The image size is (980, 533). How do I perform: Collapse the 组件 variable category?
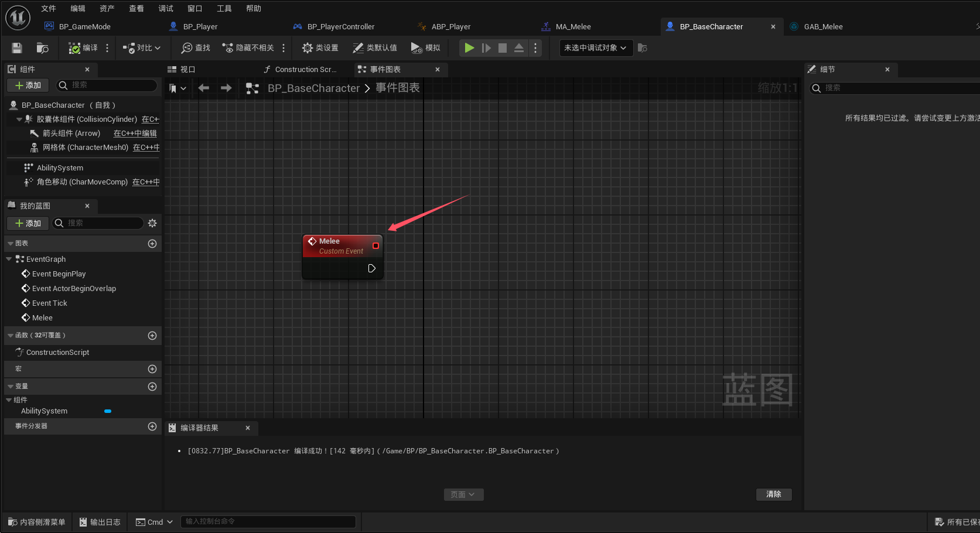tap(9, 400)
